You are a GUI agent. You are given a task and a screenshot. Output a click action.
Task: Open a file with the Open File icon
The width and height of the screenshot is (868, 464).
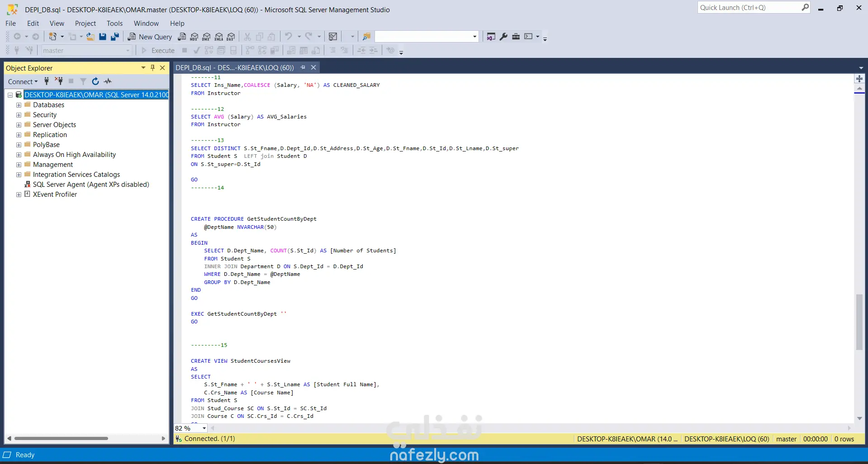click(90, 37)
